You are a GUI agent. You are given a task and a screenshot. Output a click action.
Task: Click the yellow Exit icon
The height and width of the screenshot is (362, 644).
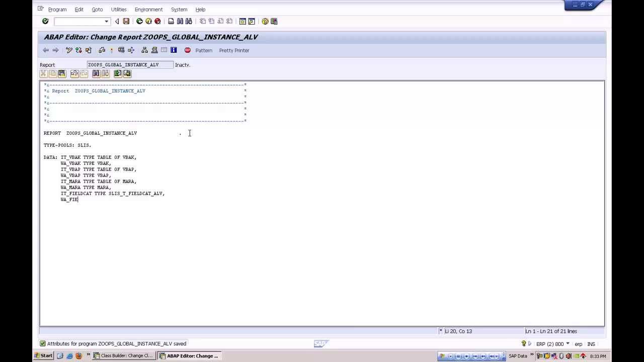(x=148, y=21)
